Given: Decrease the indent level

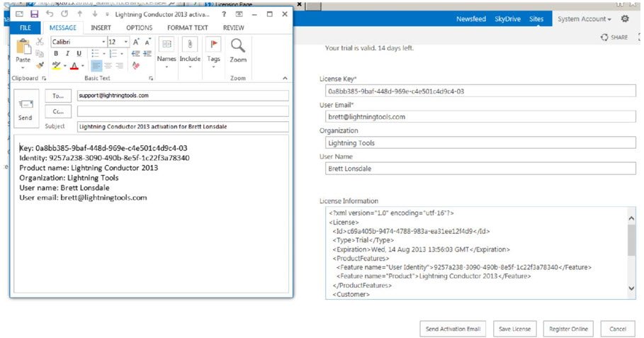Looking at the screenshot, I should point(135,53).
